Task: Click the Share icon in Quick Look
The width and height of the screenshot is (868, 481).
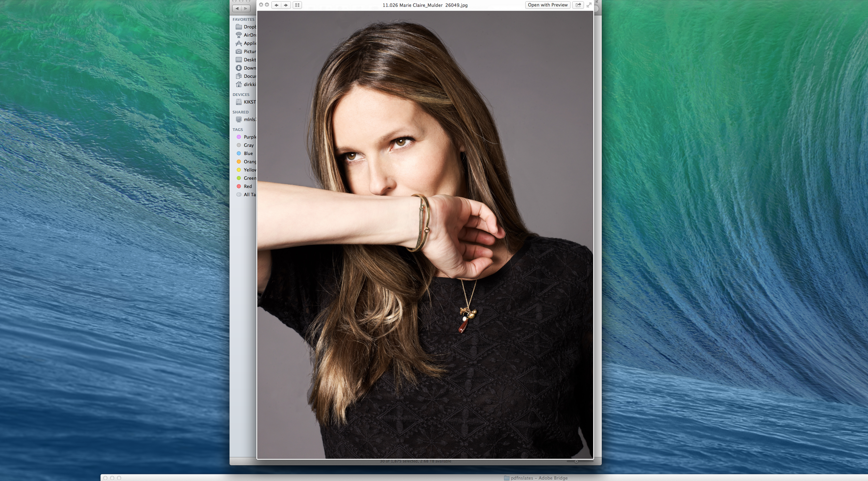Action: click(x=578, y=5)
